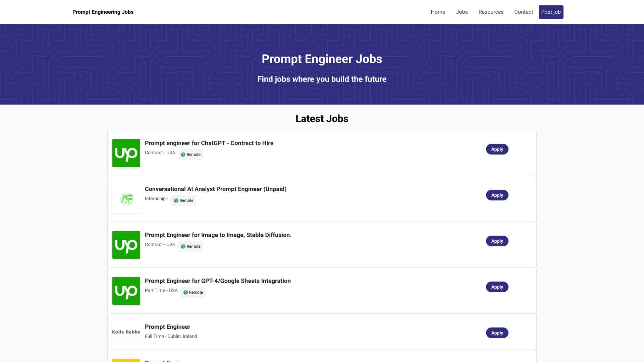Open the Contact page

(523, 12)
